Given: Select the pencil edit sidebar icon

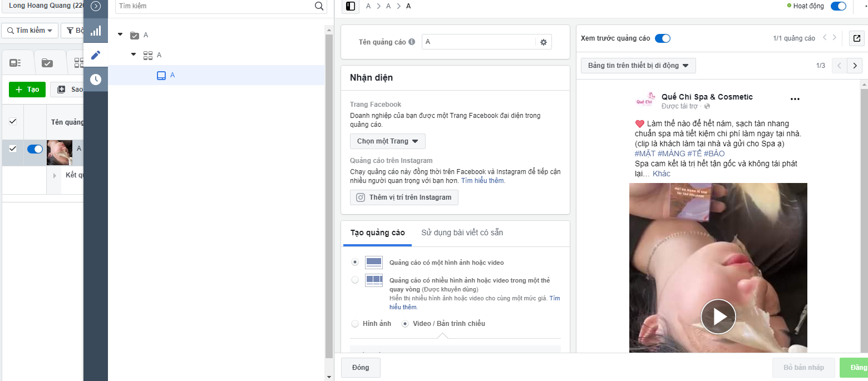Looking at the screenshot, I should click(x=96, y=55).
